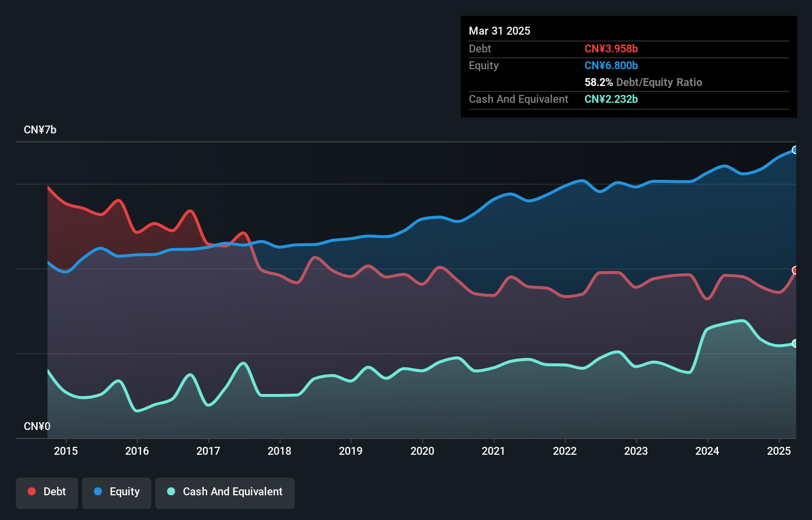Image resolution: width=812 pixels, height=520 pixels.
Task: Click the CN¥7b y-axis label
Action: (40, 130)
